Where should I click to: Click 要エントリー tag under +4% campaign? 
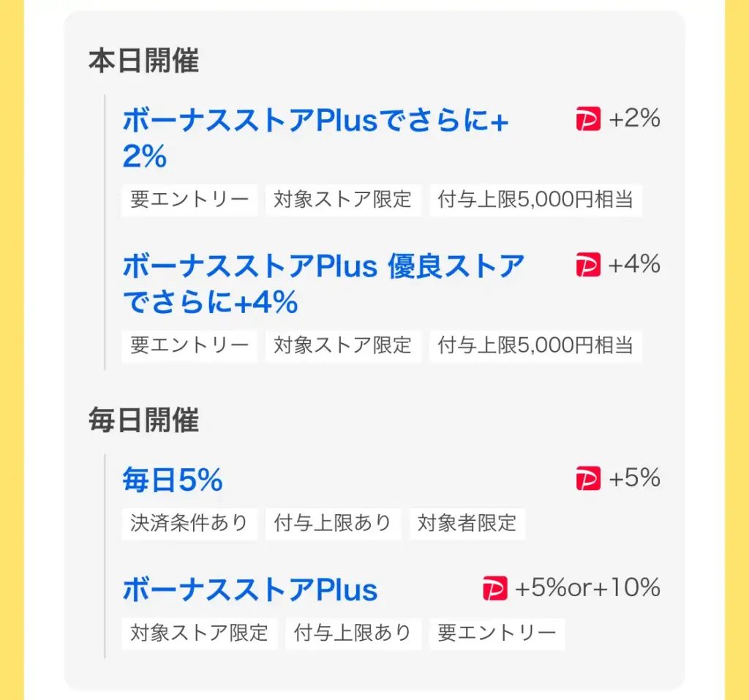(189, 345)
